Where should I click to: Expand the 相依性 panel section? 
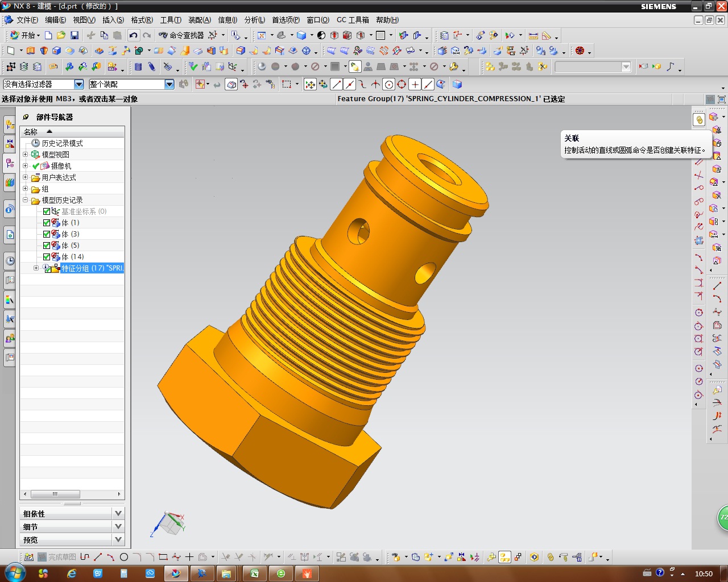coord(118,513)
